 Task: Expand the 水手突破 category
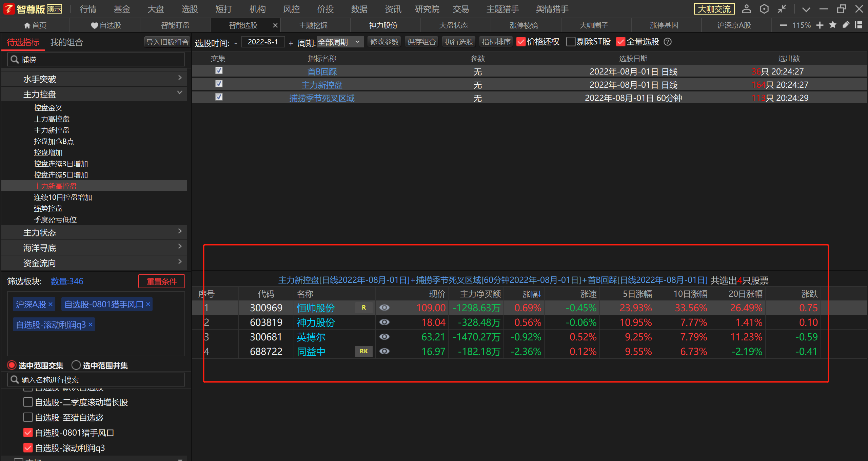[x=94, y=79]
